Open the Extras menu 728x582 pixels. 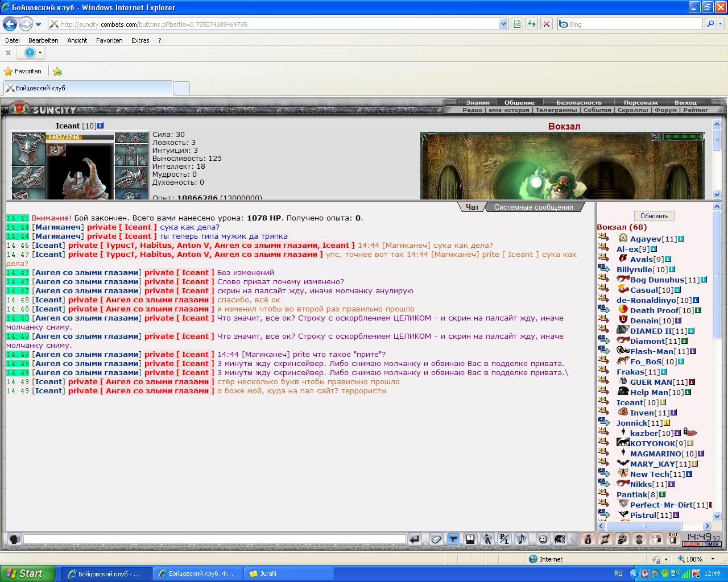tap(140, 40)
